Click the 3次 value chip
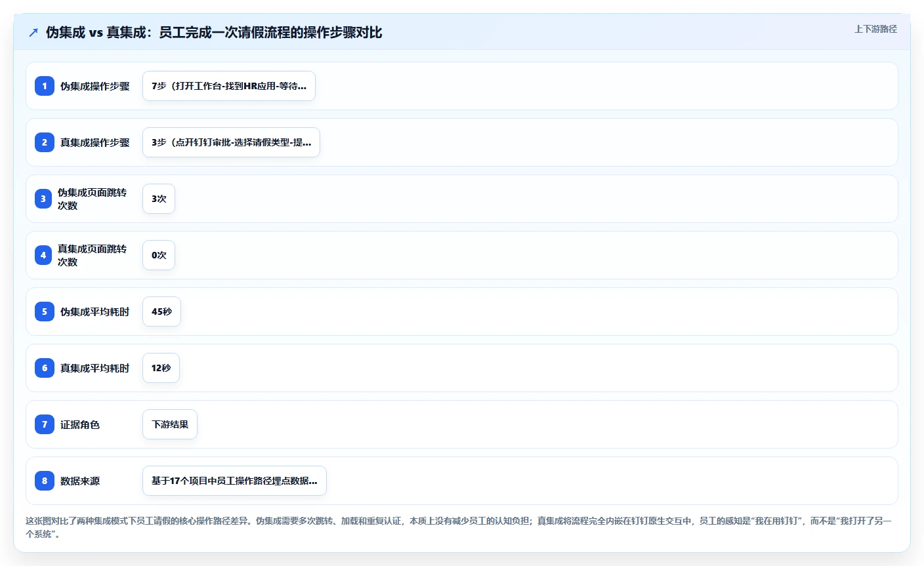The width and height of the screenshot is (924, 566). click(159, 199)
